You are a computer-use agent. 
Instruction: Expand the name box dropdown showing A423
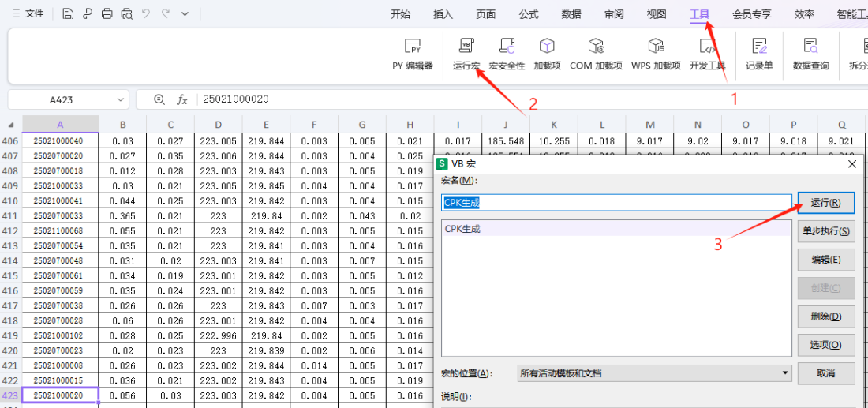pos(121,99)
